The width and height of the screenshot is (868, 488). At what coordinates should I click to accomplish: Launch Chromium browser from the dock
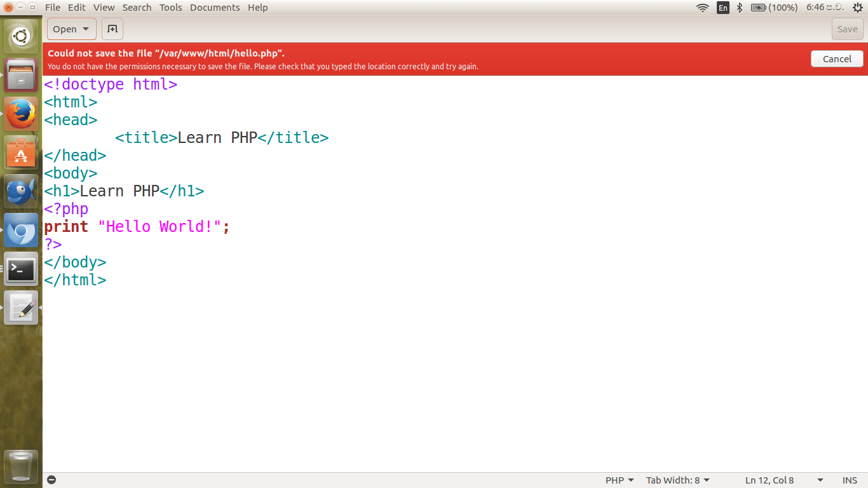coord(21,231)
